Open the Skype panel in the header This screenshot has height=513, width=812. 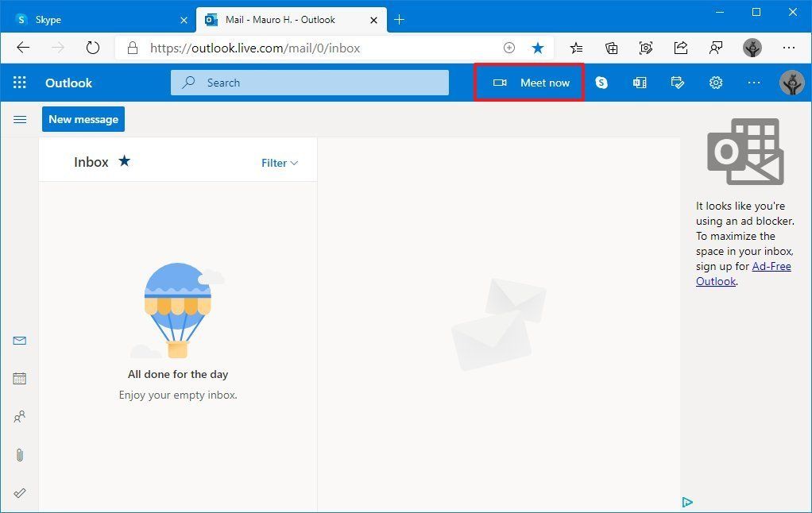pos(601,82)
